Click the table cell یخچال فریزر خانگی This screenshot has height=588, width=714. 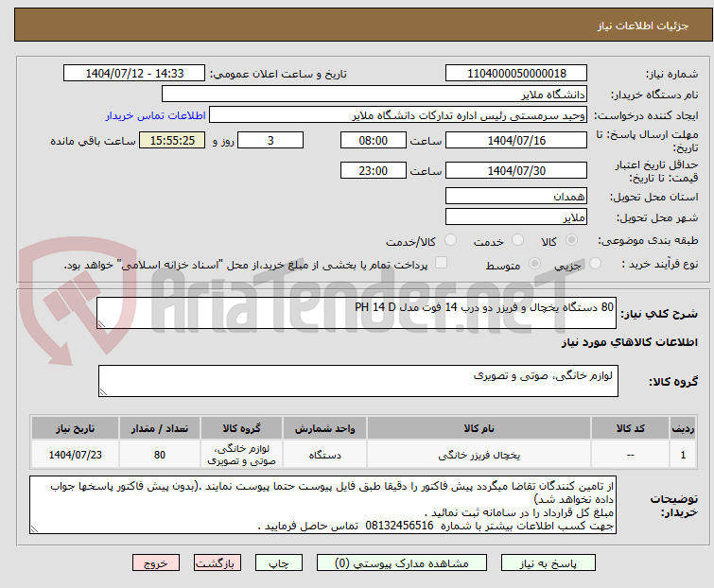(x=479, y=455)
